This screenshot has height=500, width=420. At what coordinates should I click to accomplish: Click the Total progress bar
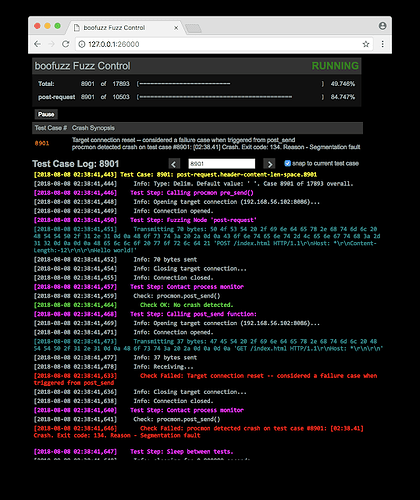tap(230, 84)
